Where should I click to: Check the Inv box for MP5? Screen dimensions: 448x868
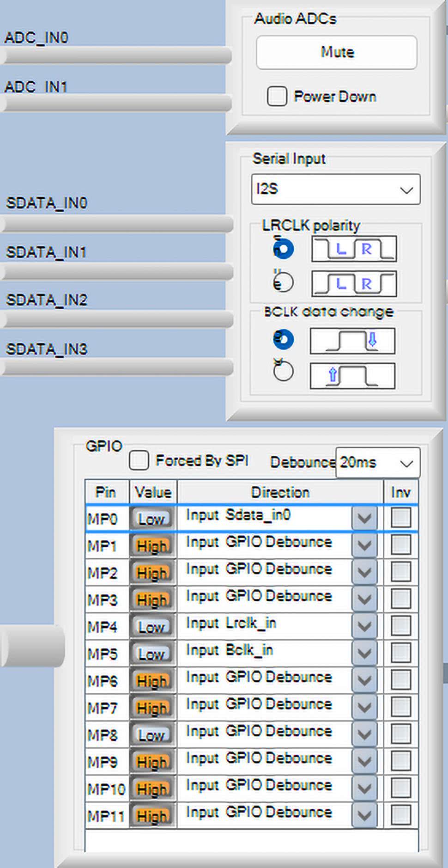tap(400, 653)
